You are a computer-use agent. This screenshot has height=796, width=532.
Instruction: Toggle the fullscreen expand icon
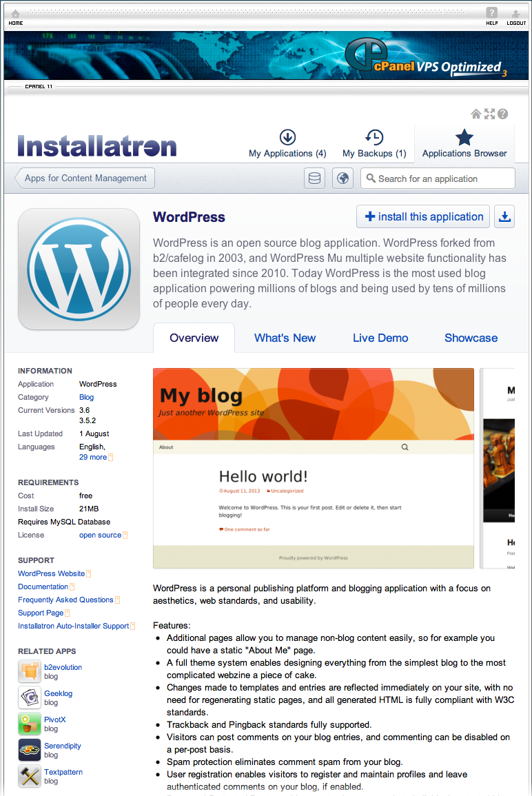pyautogui.click(x=489, y=114)
